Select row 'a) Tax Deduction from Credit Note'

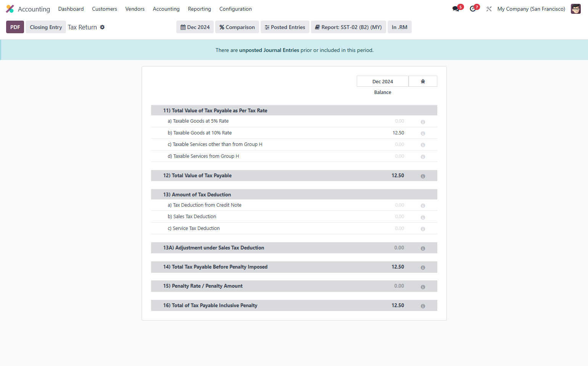pyautogui.click(x=294, y=205)
